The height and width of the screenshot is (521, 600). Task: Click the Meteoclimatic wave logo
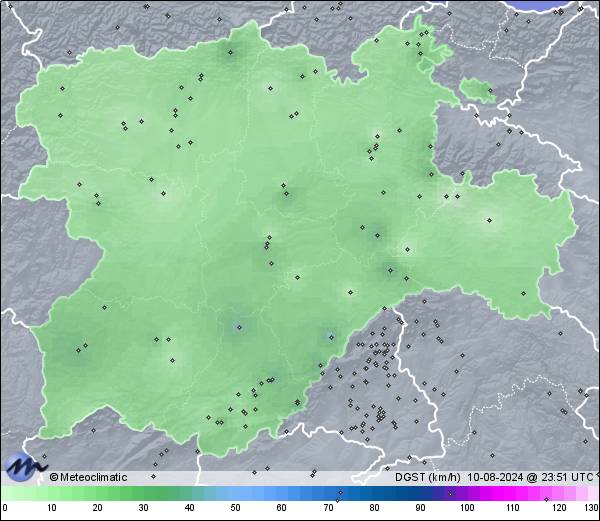pos(24,467)
